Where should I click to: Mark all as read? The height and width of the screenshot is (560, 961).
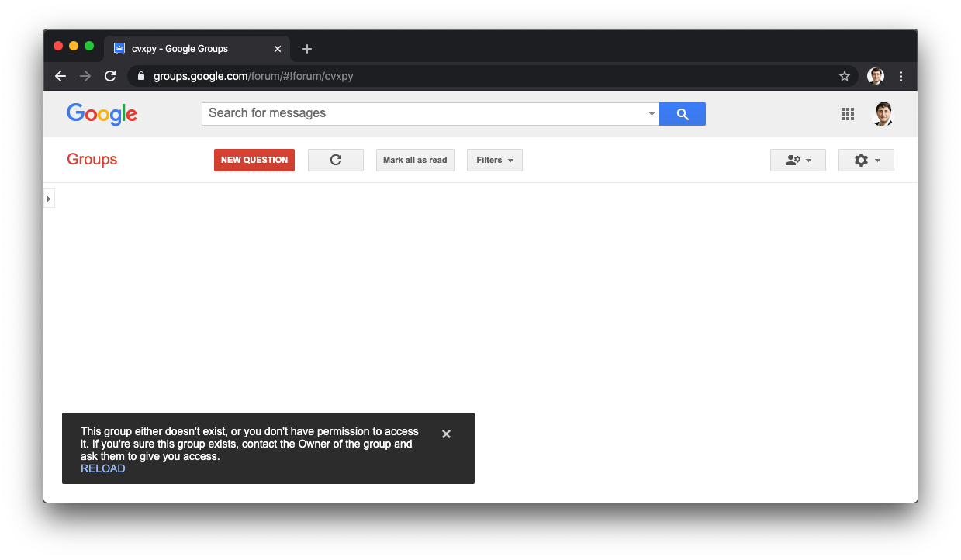tap(415, 160)
